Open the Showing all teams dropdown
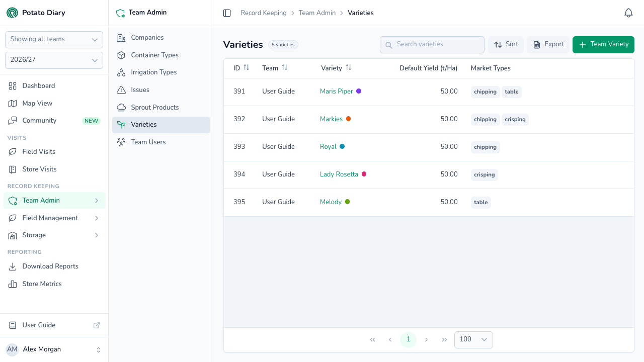 54,39
